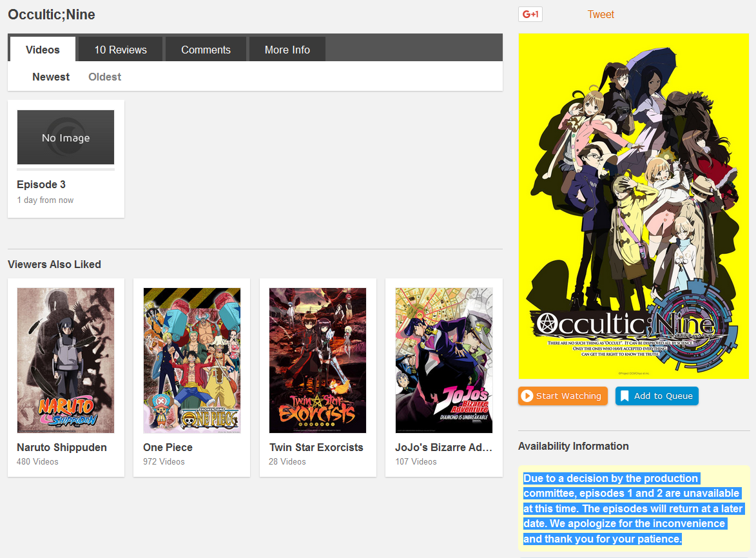Click the Episode 3 title
This screenshot has width=756, height=558.
(x=41, y=184)
